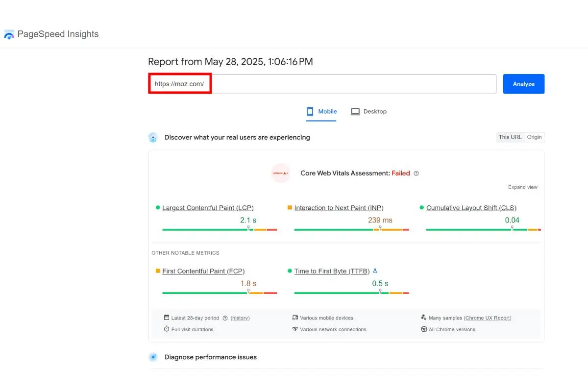Click the LCP distribution bar marker
The height and width of the screenshot is (392, 588).
(x=248, y=228)
